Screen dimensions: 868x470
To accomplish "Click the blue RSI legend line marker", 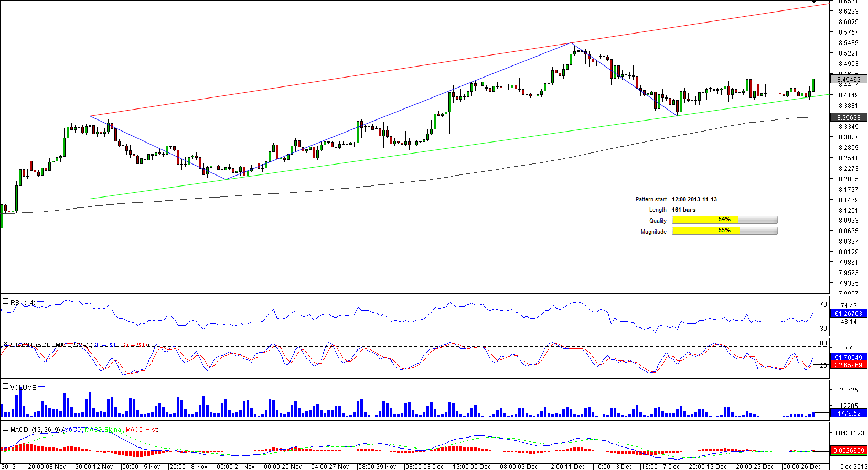I will [41, 302].
